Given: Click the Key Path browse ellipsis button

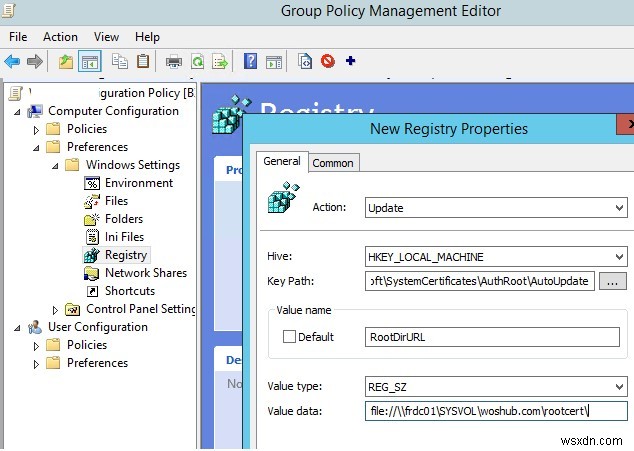Looking at the screenshot, I should point(613,281).
